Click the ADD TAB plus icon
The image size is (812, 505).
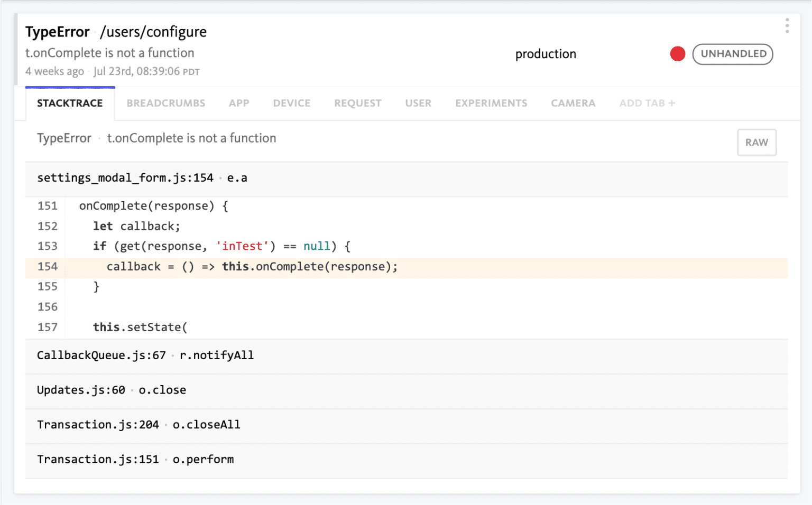point(647,103)
